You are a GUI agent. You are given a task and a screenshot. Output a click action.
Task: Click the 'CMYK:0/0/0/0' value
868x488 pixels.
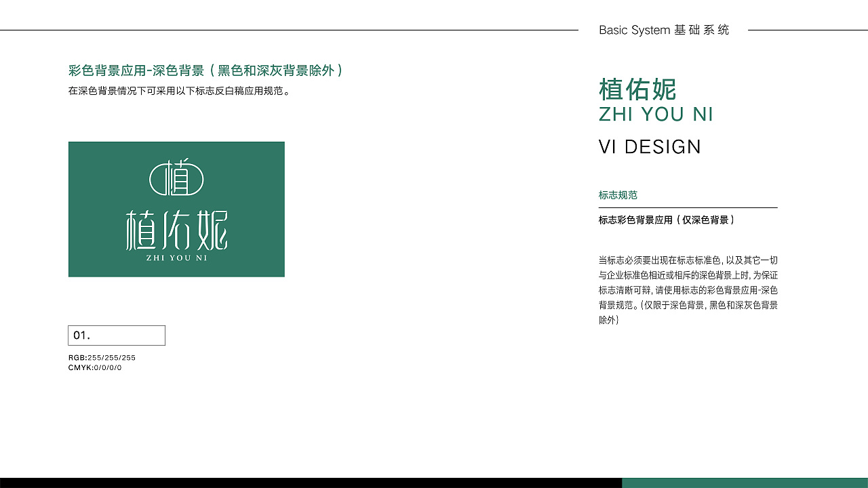tap(95, 367)
